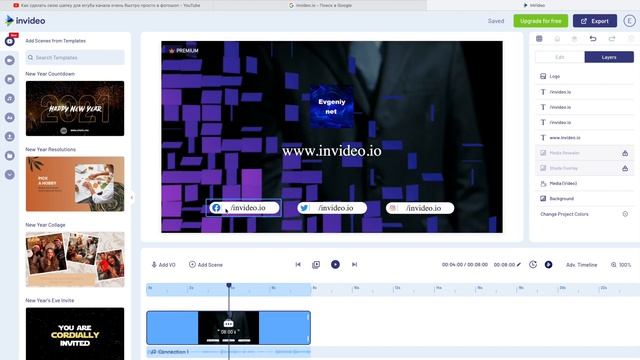Click Upgrade for free button
Screen dimensions: 640x360
[x=541, y=21]
